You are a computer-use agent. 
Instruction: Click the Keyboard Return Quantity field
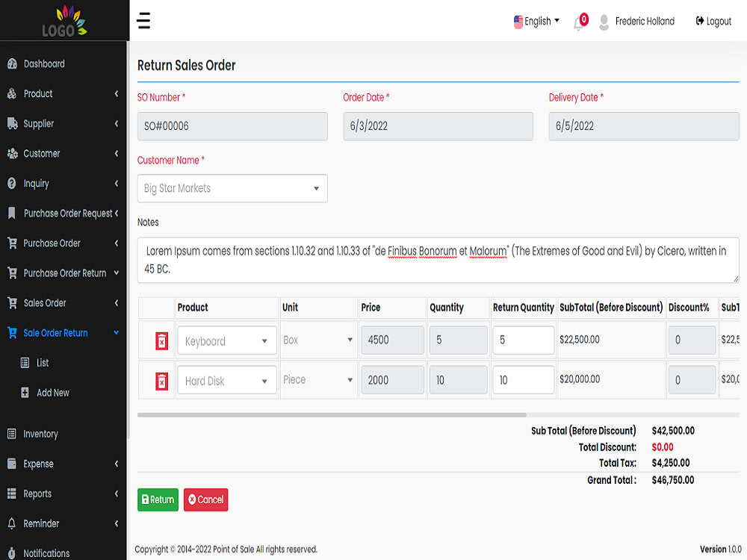523,340
